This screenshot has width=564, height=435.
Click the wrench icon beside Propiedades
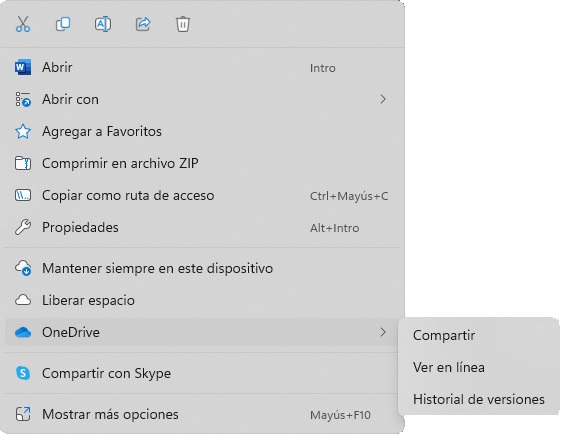tap(23, 227)
